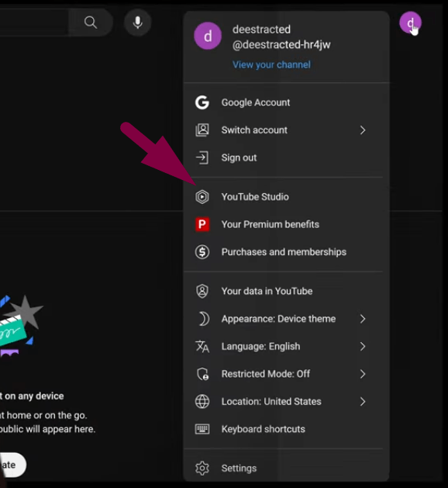Click the purple account avatar top right

pos(410,22)
